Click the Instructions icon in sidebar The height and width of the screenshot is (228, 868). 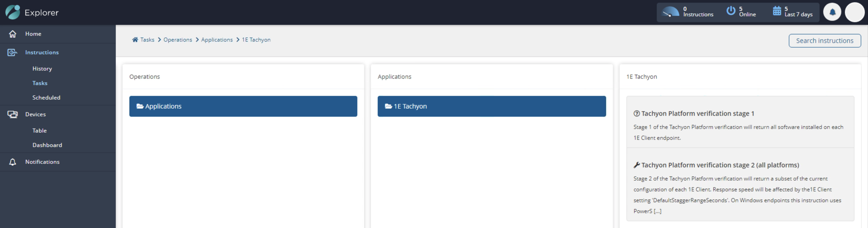(12, 52)
